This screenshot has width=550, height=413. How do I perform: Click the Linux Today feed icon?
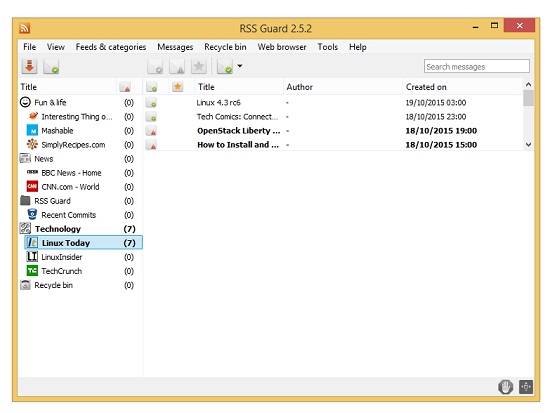pyautogui.click(x=32, y=242)
